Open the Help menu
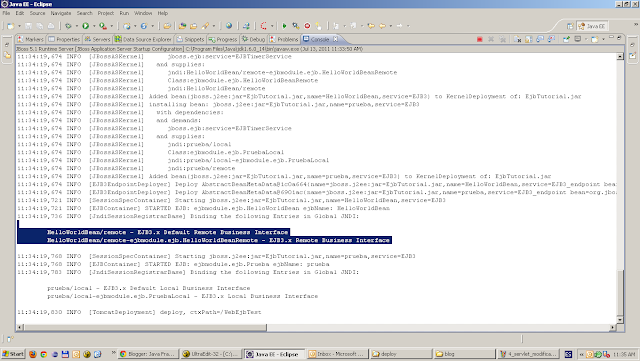Screen dimensions: 640x361 (x=162, y=13)
